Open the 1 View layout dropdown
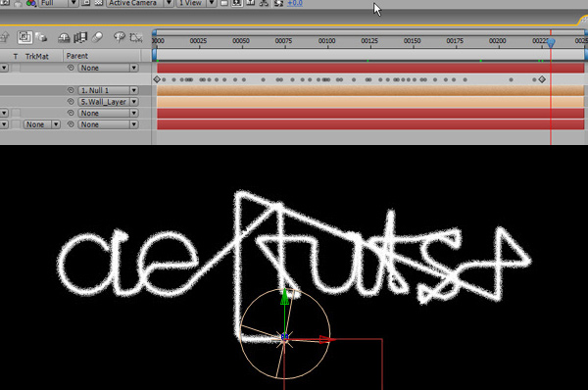588x390 pixels. click(196, 3)
